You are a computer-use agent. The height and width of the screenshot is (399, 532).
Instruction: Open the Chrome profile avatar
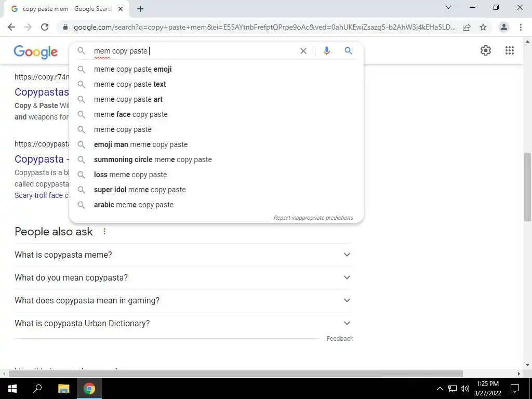pos(504,27)
